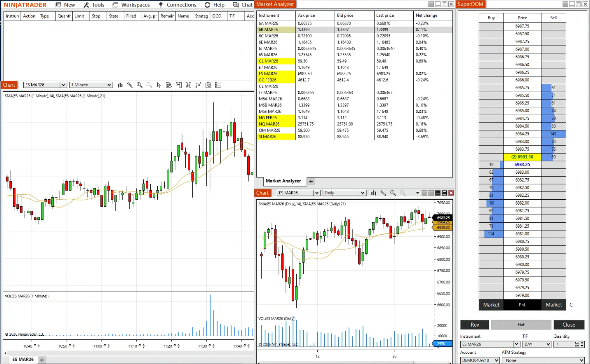The image size is (590, 364).
Task: Open the Help menu
Action: click(214, 5)
